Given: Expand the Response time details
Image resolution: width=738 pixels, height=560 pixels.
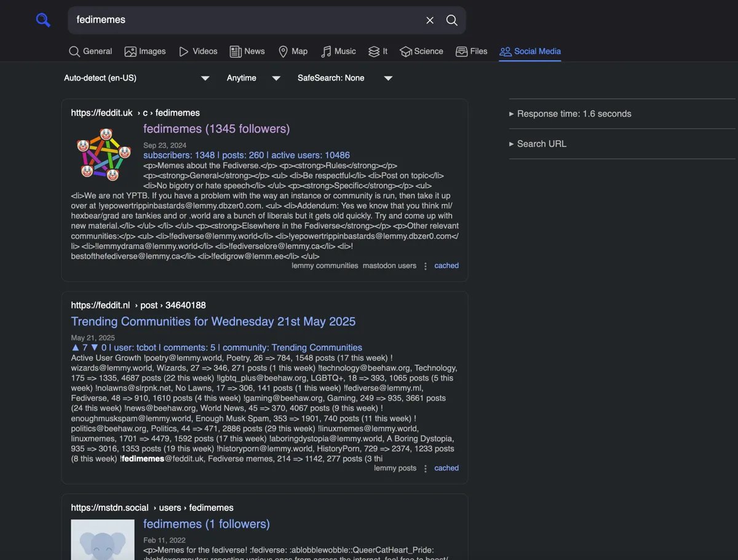Looking at the screenshot, I should 570,114.
